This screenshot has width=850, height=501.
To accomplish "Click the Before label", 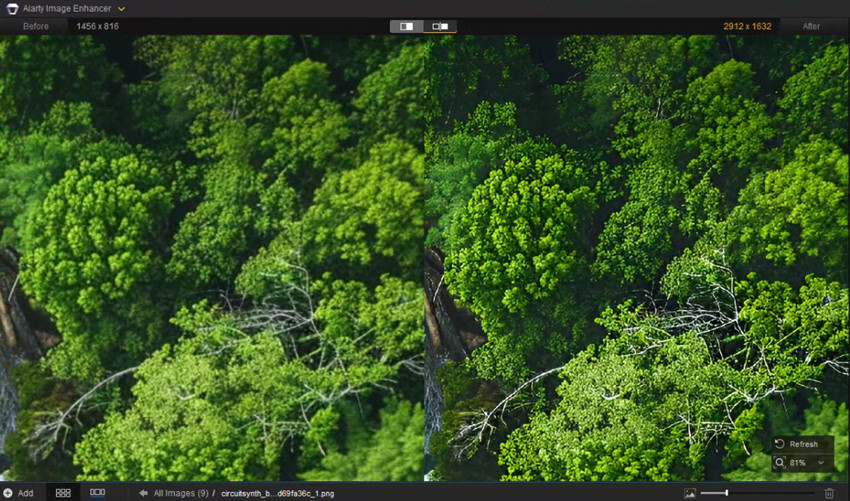I will tap(36, 26).
